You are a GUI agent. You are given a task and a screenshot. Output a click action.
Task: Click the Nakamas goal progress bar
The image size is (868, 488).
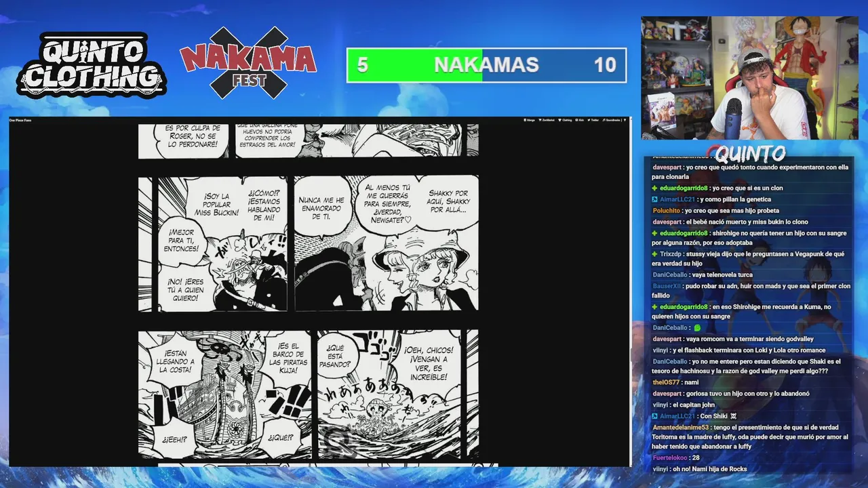[x=486, y=65]
